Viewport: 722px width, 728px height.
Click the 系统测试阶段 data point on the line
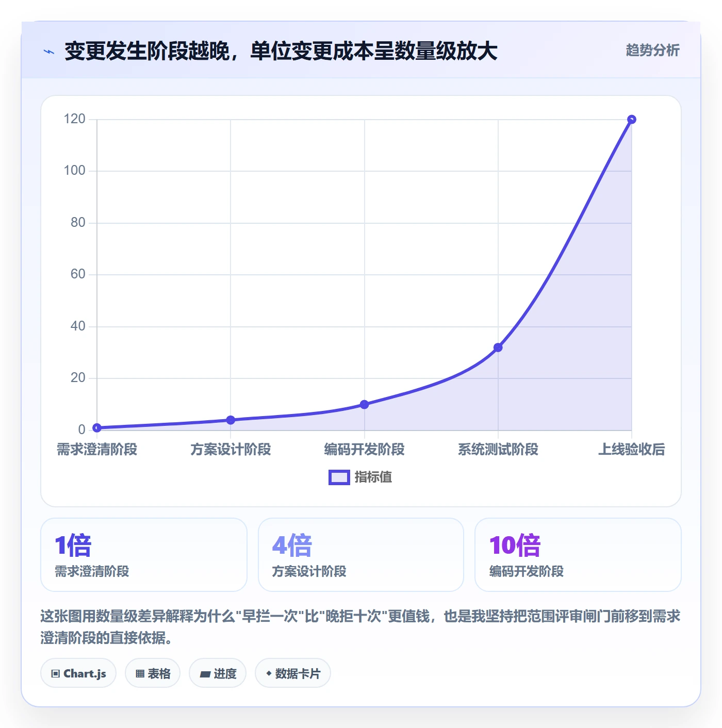click(498, 348)
